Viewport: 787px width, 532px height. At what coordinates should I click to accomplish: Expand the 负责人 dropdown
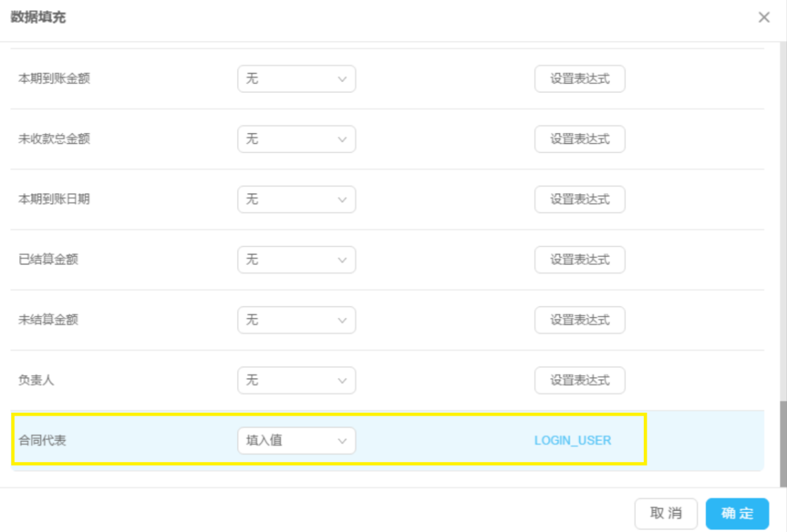(296, 381)
